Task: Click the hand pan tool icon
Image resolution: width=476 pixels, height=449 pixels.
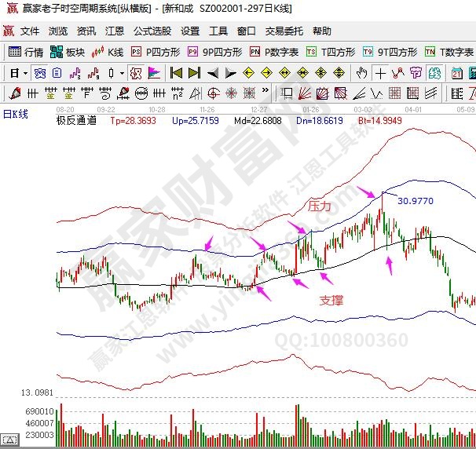Action: [361, 73]
